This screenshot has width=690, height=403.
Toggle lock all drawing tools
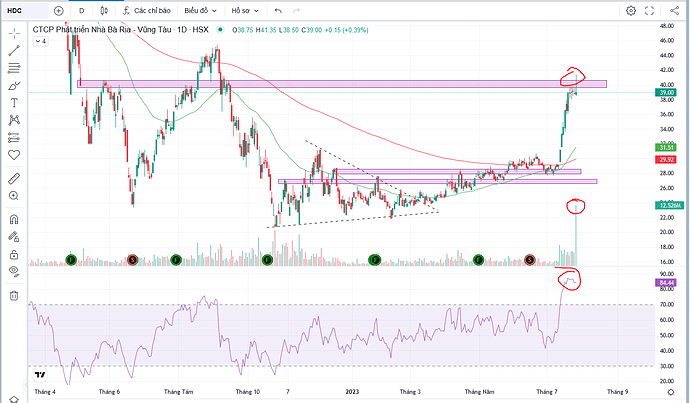14,255
